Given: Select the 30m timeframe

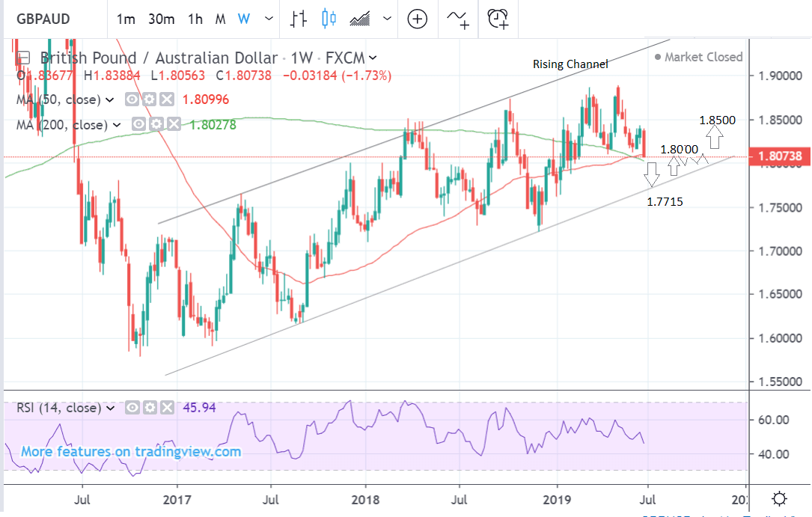Looking at the screenshot, I should pos(161,19).
